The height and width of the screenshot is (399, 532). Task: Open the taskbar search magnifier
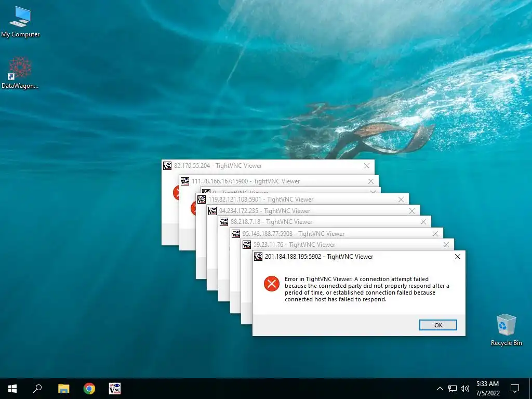37,389
